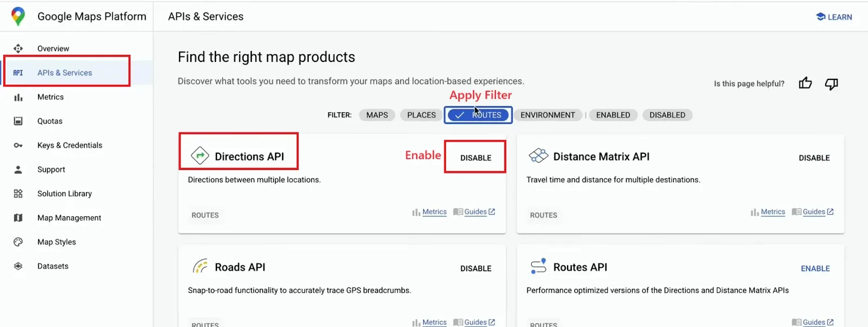Click the Distance Matrix API icon
This screenshot has width=868, height=327.
(539, 156)
